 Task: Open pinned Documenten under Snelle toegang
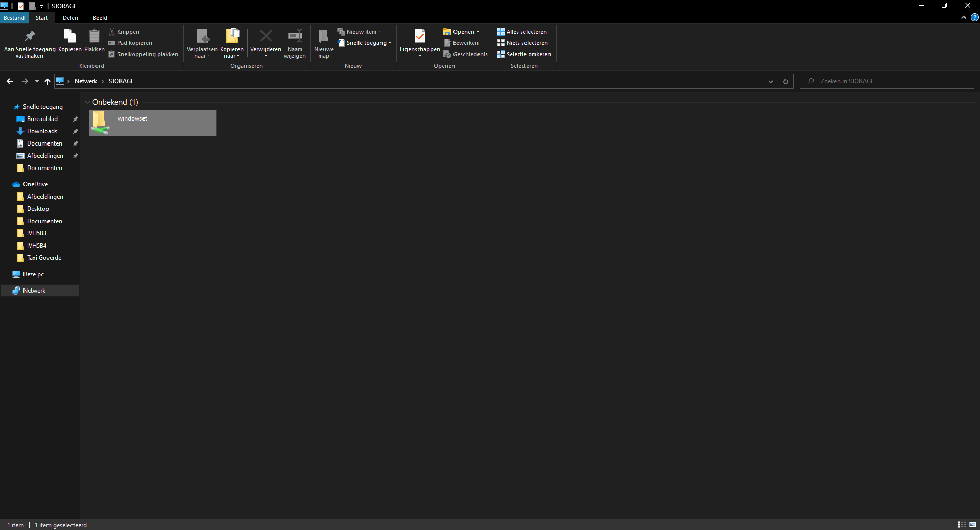click(44, 143)
